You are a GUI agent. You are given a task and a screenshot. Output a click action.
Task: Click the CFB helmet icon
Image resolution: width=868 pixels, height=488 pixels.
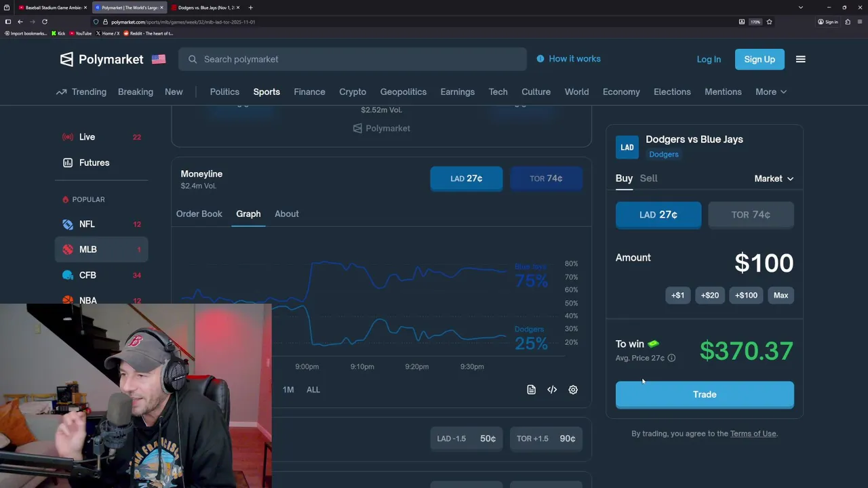68,275
